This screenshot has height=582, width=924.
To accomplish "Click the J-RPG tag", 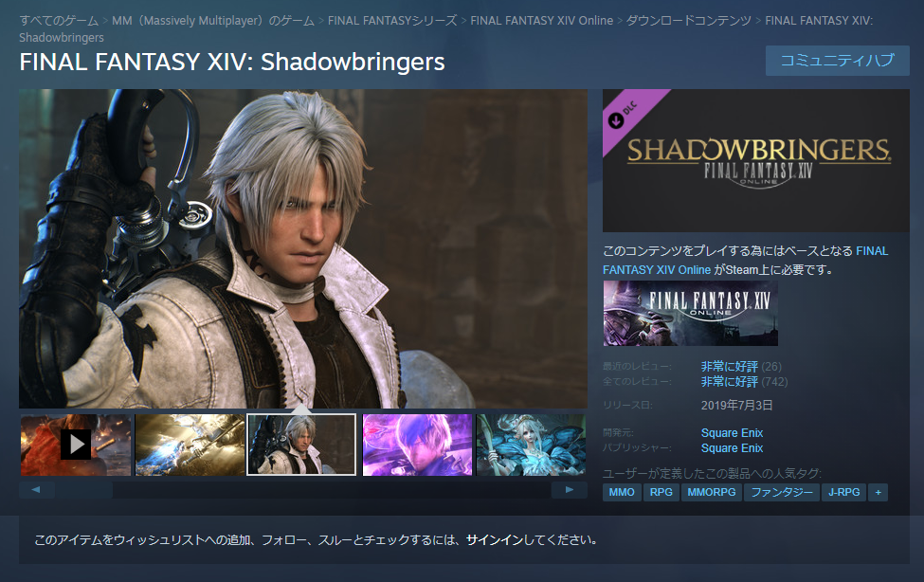I will (x=843, y=492).
